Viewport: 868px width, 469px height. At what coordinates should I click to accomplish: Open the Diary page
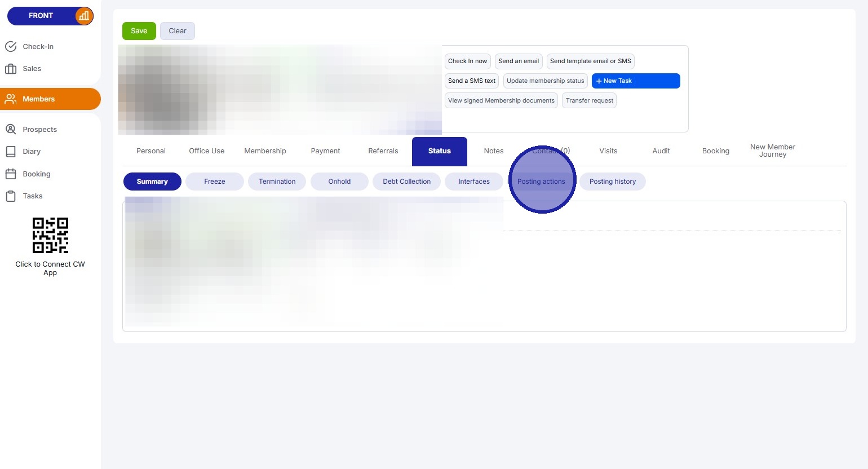pos(32,152)
